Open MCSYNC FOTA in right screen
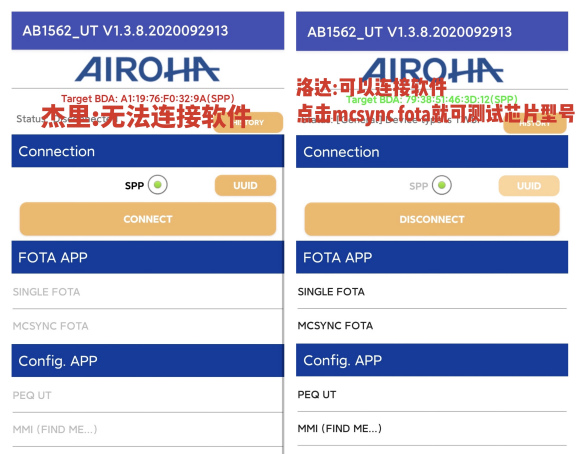This screenshot has width=580, height=454. tap(432, 326)
